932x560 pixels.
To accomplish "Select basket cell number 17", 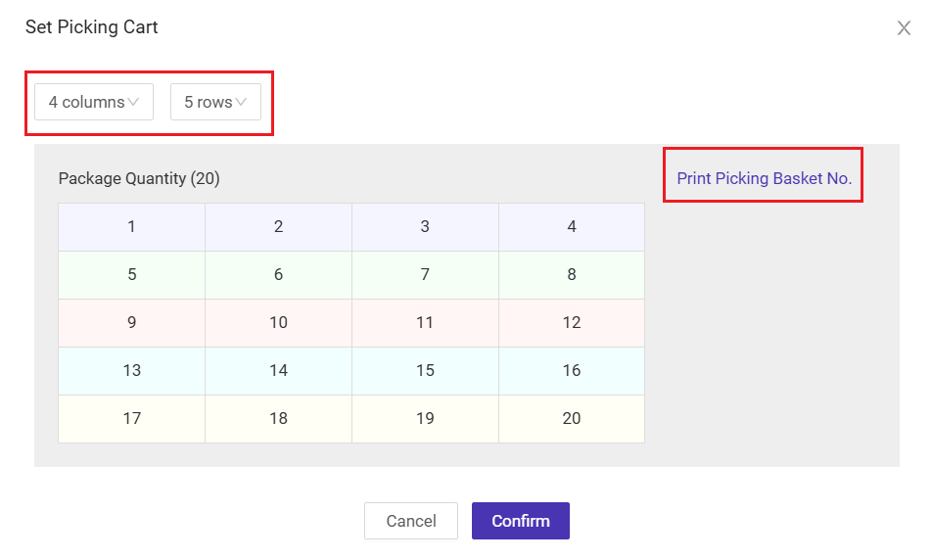I will tap(131, 418).
